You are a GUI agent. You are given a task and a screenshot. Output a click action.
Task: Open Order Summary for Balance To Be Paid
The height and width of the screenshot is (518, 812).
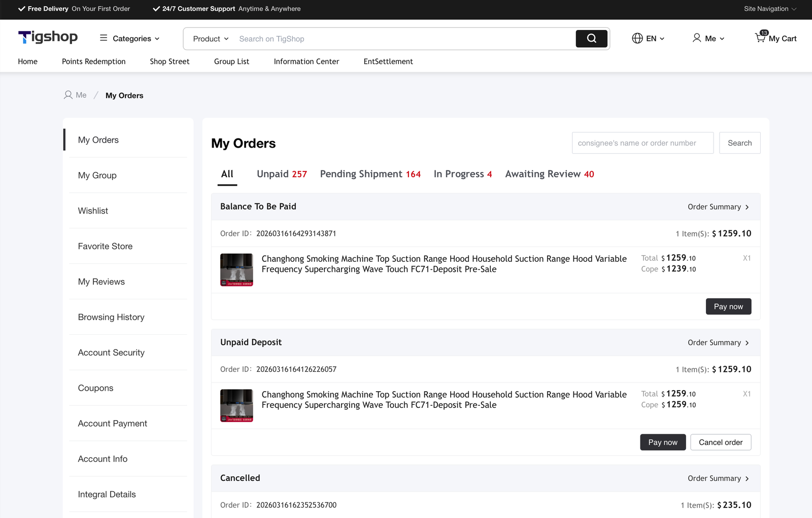(x=718, y=207)
